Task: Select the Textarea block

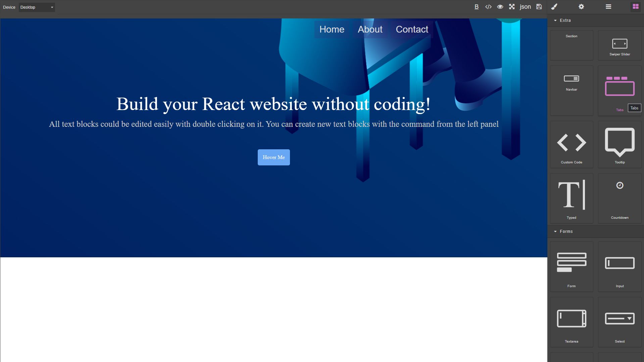Action: click(x=572, y=322)
